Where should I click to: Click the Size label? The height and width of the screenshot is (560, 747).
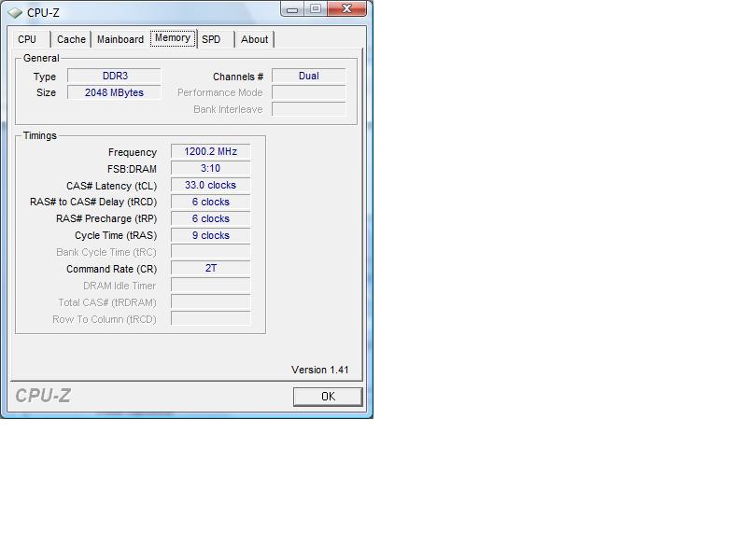46,92
